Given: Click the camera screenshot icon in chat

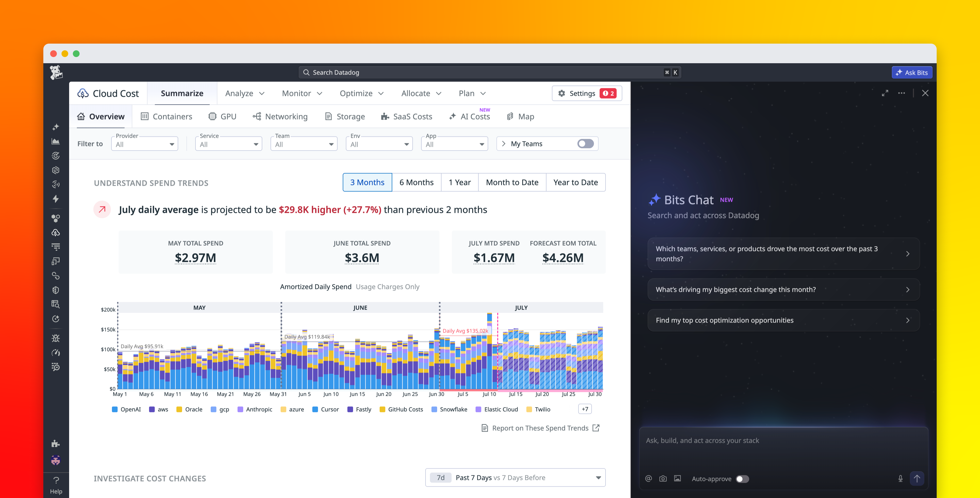Looking at the screenshot, I should pos(663,479).
